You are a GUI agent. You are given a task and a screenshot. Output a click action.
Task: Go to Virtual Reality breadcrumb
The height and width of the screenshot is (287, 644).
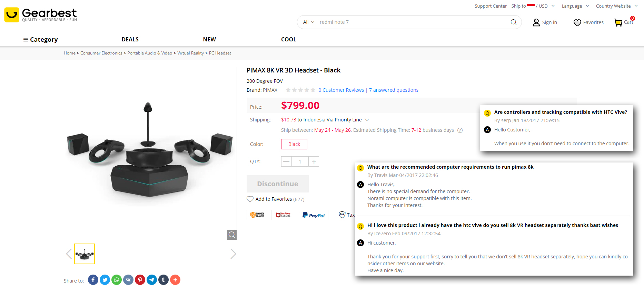point(190,53)
